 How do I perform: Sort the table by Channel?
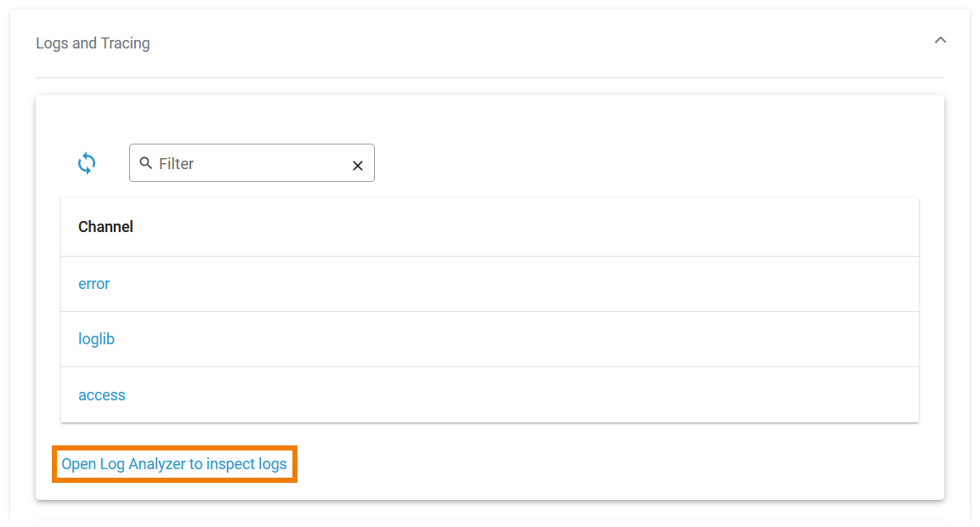(105, 227)
